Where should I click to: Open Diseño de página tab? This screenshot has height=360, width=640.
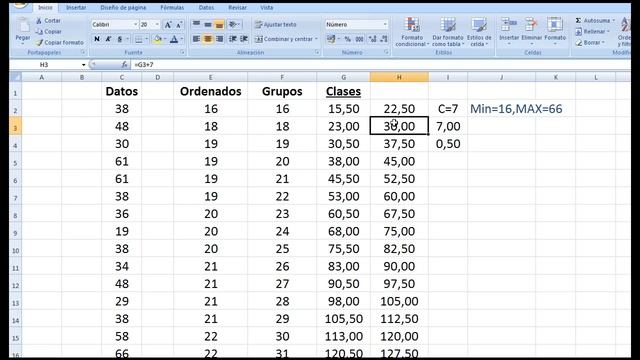coord(123,8)
